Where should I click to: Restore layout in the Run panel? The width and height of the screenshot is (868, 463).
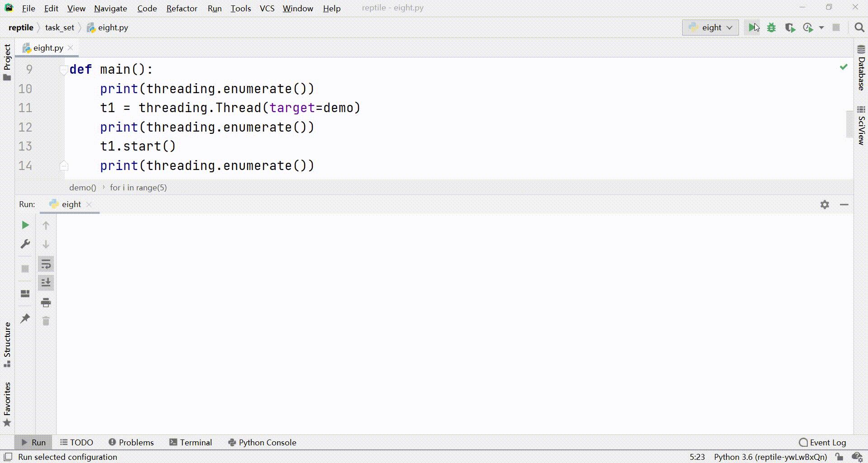(x=25, y=294)
